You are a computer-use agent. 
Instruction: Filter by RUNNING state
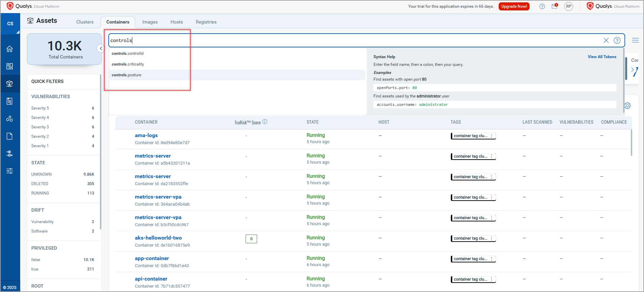(x=40, y=193)
